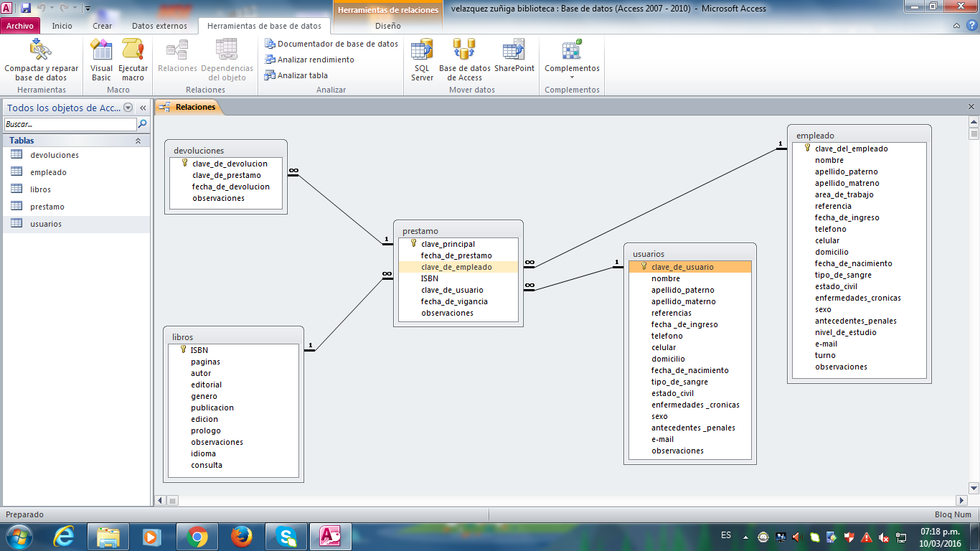
Task: Open the Archivo tab
Action: coord(20,26)
